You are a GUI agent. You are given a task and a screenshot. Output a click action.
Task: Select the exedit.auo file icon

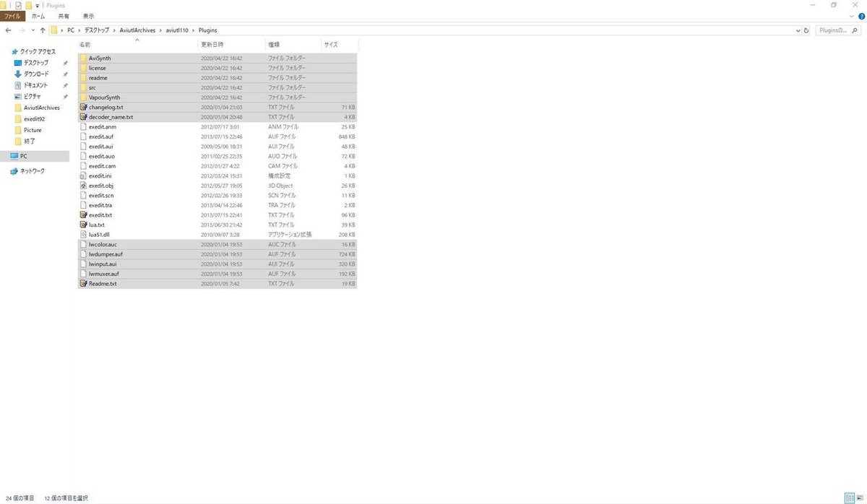pos(83,156)
